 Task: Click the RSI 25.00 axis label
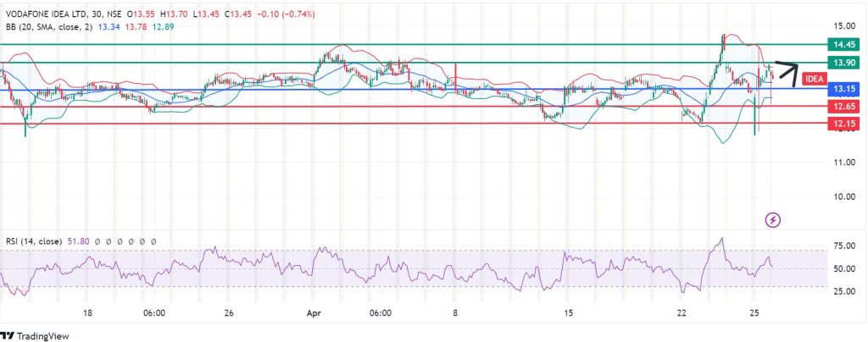[x=843, y=291]
